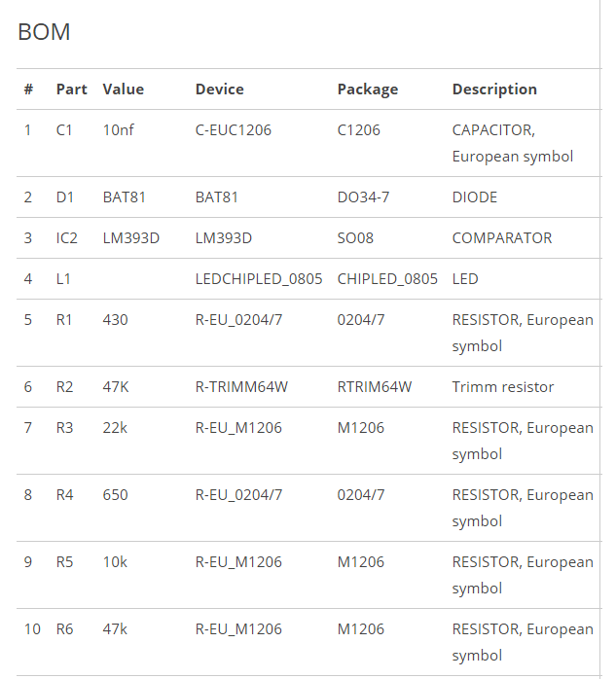Select the 430 value for R1
Viewport: 616px width, 679px height.
coord(115,320)
